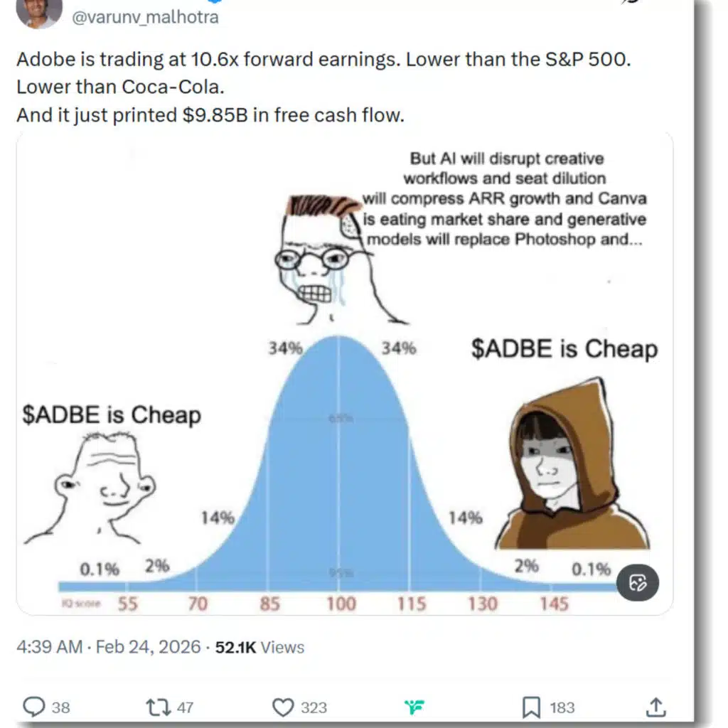Image resolution: width=728 pixels, height=728 pixels.
Task: Like the tweet with the heart icon
Action: [283, 707]
